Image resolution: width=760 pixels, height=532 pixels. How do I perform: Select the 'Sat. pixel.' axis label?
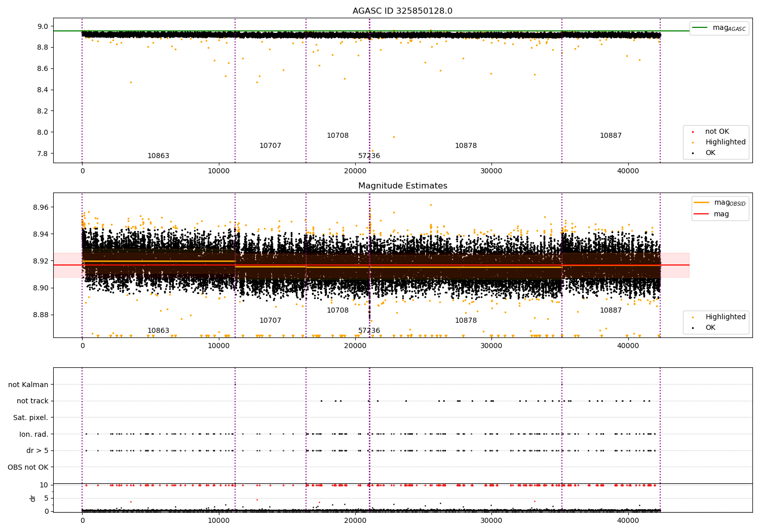click(x=30, y=418)
